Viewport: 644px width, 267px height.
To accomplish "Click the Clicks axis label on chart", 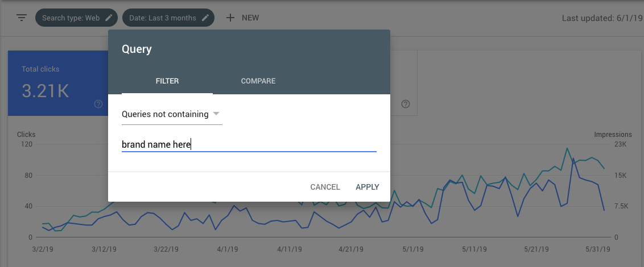I will point(26,135).
